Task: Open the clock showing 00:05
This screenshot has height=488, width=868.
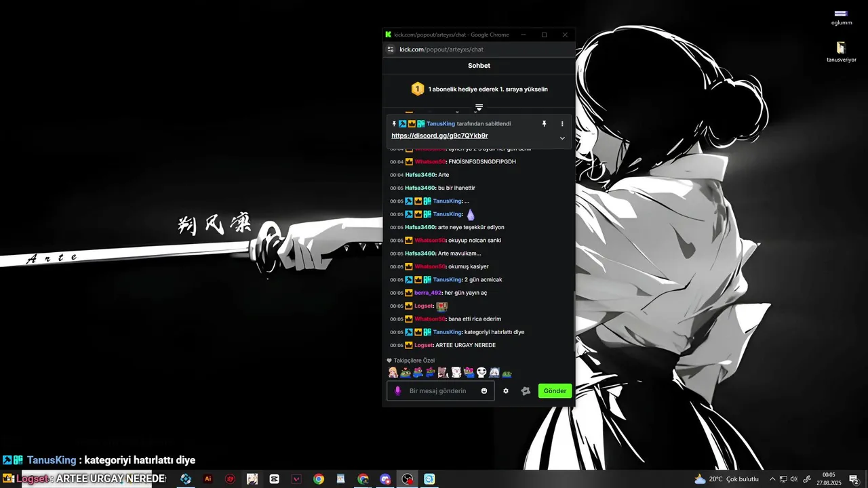Action: click(829, 479)
